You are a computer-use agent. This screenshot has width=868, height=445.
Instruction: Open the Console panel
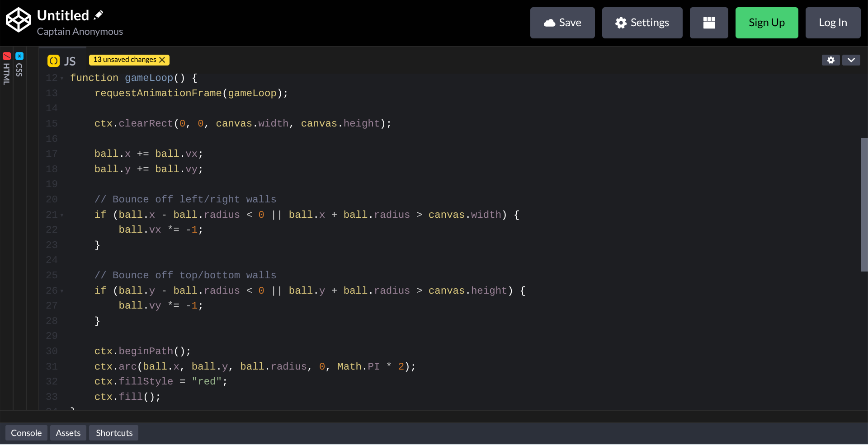26,433
